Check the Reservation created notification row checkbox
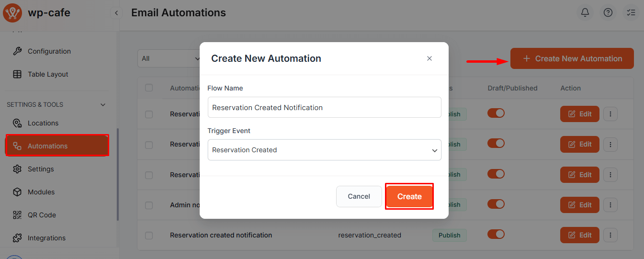 pyautogui.click(x=149, y=236)
